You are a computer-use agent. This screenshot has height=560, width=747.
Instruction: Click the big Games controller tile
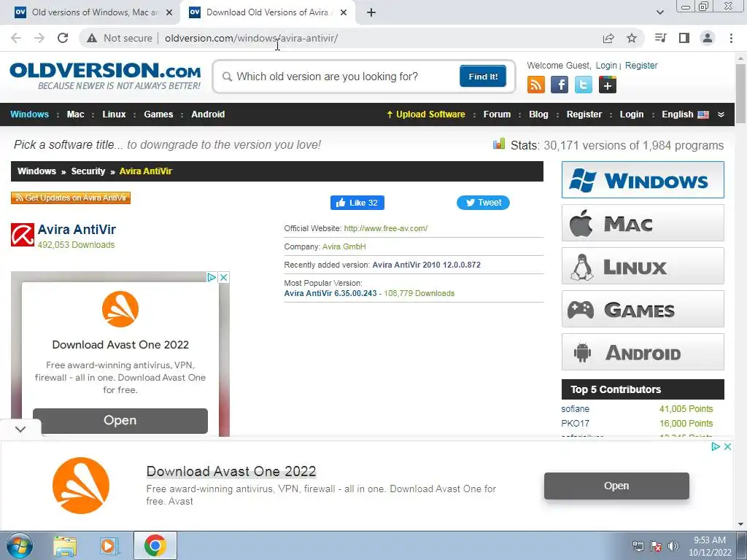pos(643,308)
